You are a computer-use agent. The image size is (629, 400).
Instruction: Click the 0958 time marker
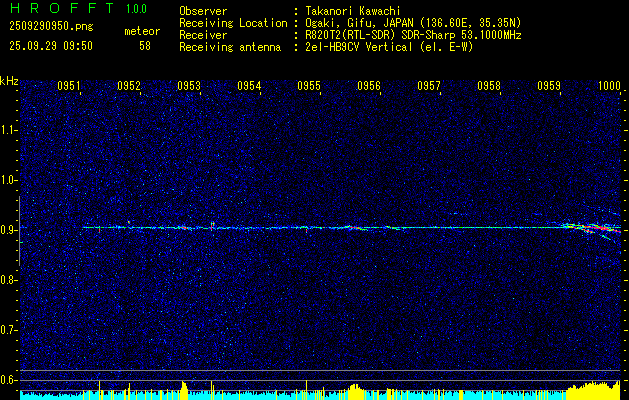pos(489,85)
